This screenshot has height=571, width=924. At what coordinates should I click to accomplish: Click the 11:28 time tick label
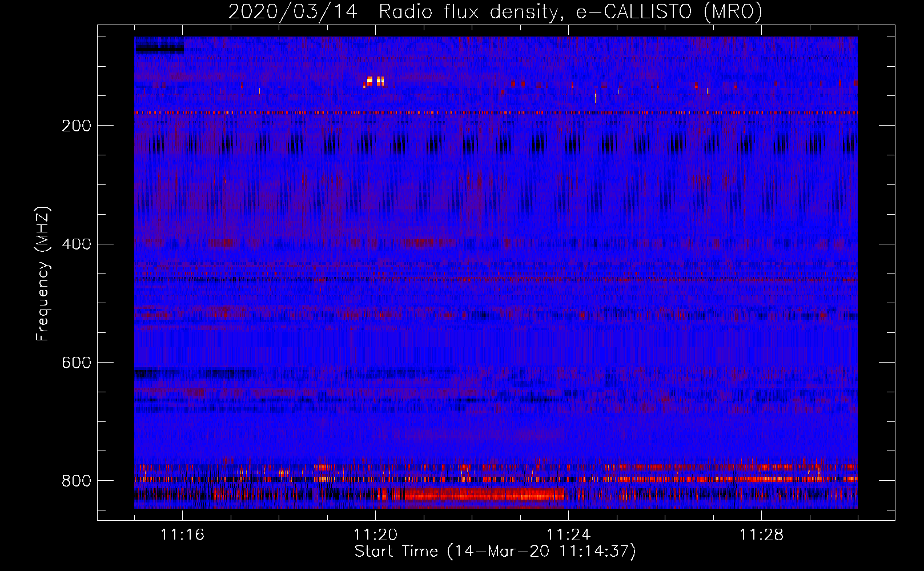761,535
